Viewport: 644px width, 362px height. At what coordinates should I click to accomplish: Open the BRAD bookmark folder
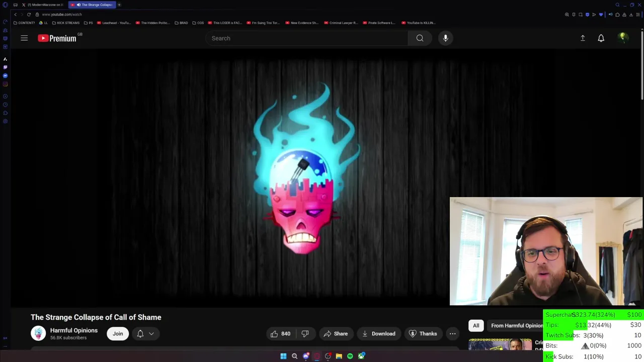[181, 23]
